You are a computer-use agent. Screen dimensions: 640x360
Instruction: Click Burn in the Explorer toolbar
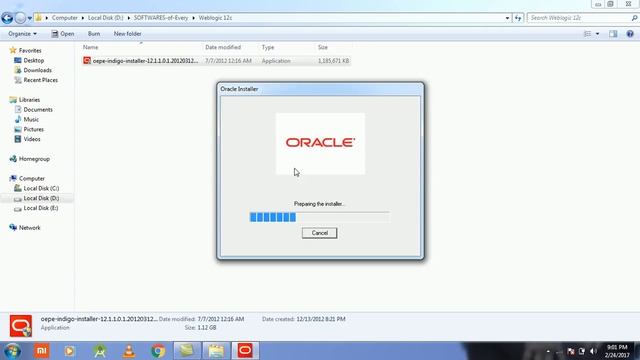coord(94,34)
